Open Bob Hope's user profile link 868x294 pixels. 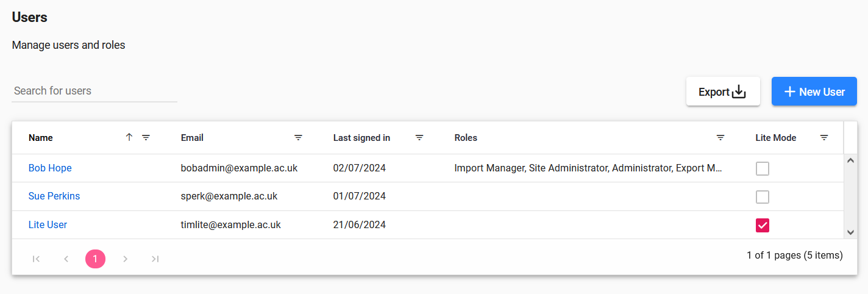point(50,168)
